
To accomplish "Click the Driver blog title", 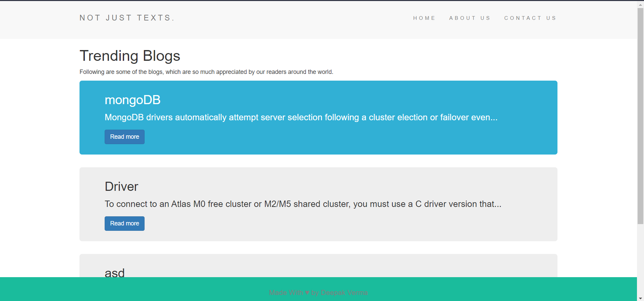I will [x=121, y=187].
